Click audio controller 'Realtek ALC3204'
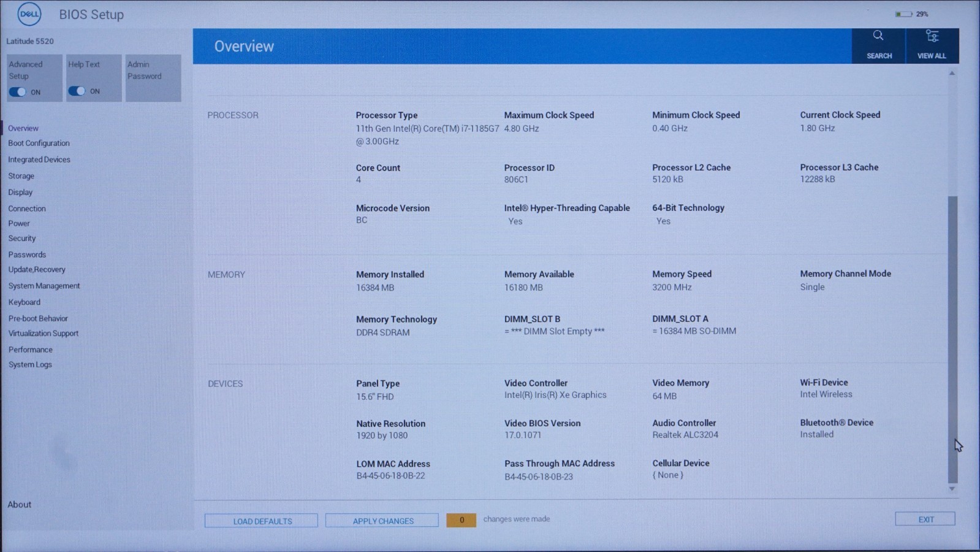This screenshot has height=552, width=980. tap(685, 435)
